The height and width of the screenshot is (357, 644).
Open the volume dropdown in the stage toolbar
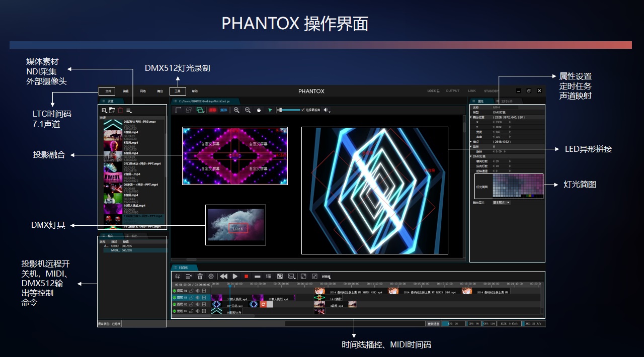(x=327, y=110)
